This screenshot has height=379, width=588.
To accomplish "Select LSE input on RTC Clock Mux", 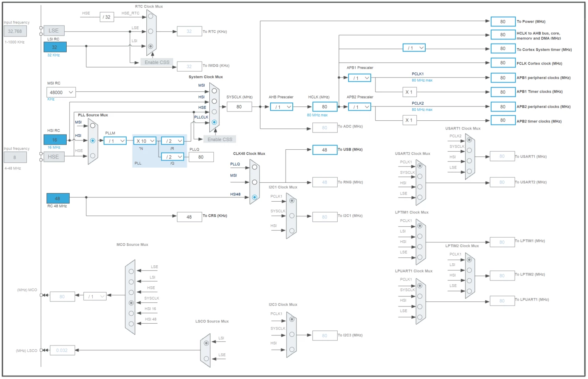I will point(151,31).
